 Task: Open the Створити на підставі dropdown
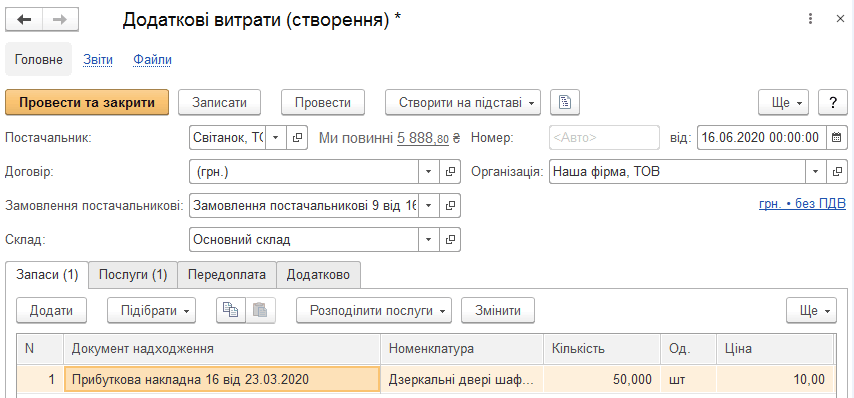[463, 102]
